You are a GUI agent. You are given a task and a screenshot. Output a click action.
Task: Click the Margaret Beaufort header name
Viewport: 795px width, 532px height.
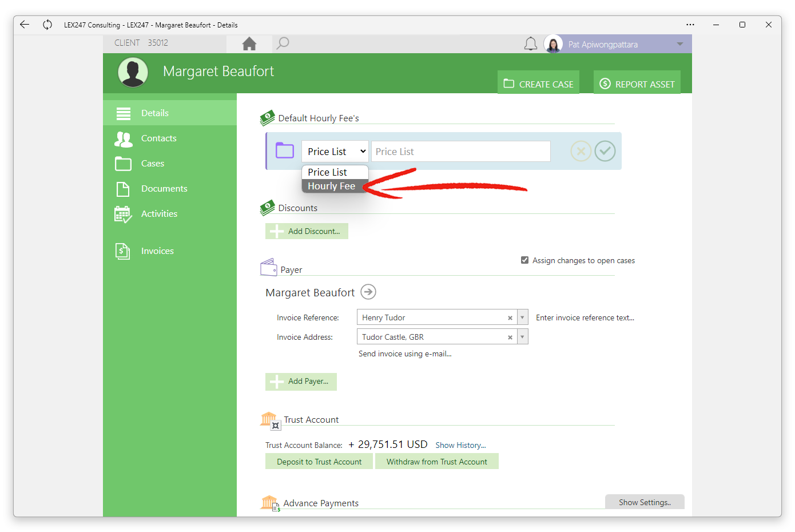218,71
